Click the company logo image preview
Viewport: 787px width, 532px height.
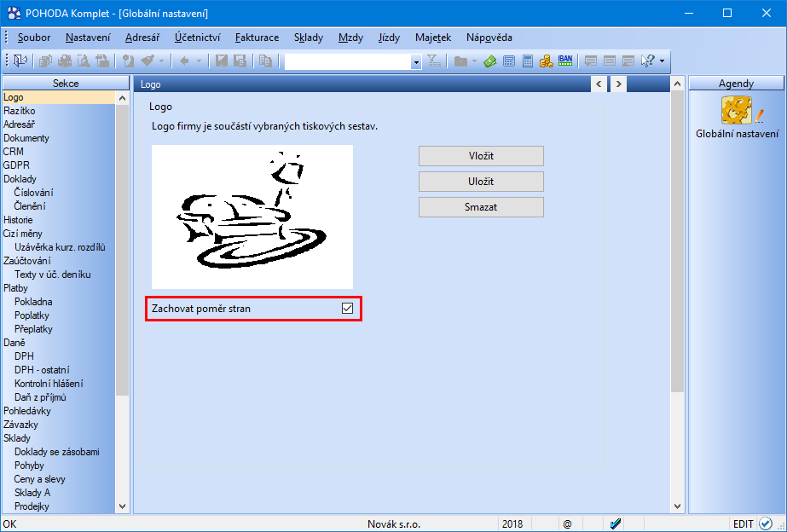pyautogui.click(x=252, y=217)
